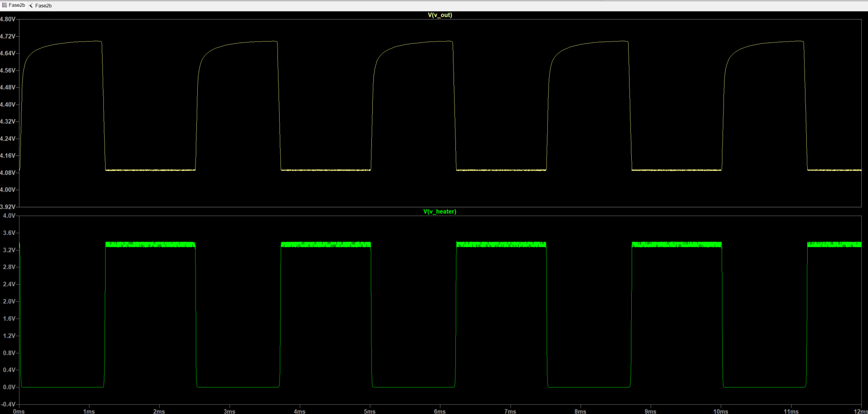Click the 4.40V vertical axis tick

pos(8,104)
